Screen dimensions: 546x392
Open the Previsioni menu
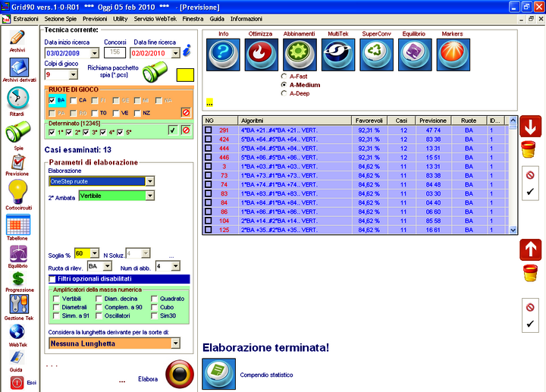click(95, 17)
